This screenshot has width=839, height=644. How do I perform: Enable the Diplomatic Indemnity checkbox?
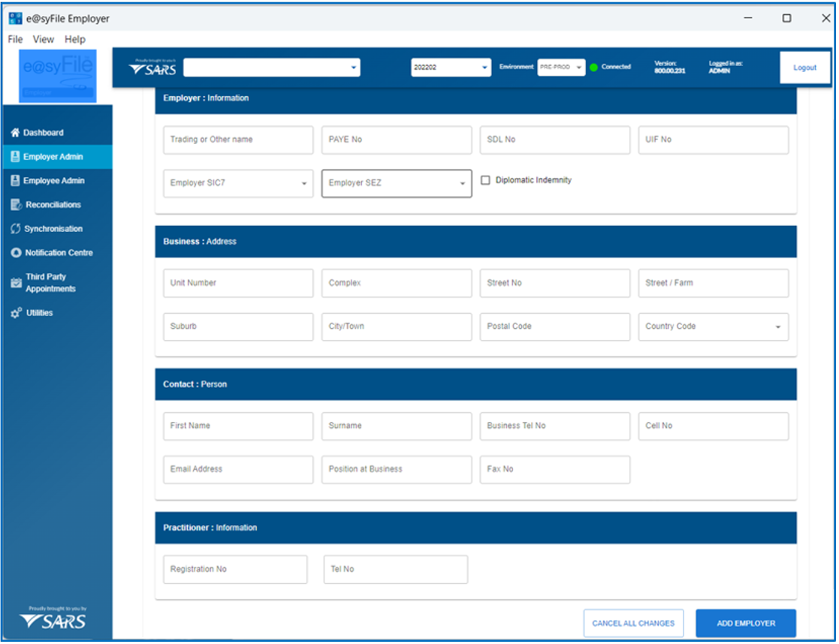485,180
